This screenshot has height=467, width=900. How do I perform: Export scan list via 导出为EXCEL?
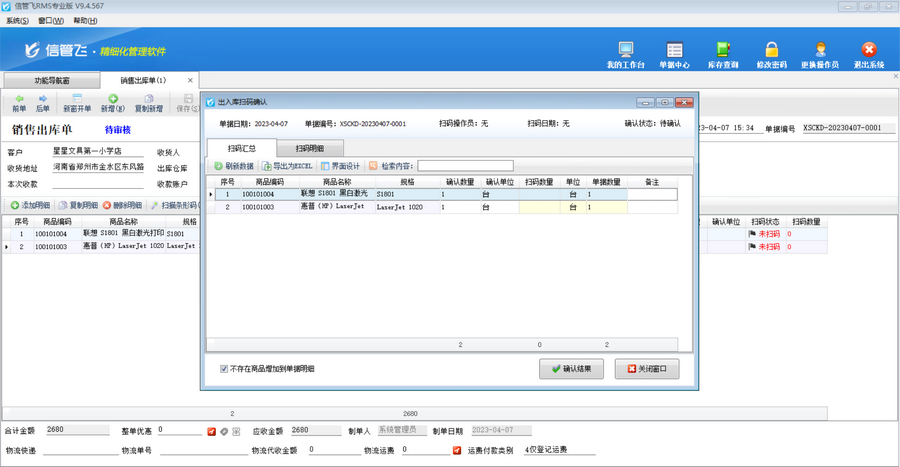pos(287,166)
